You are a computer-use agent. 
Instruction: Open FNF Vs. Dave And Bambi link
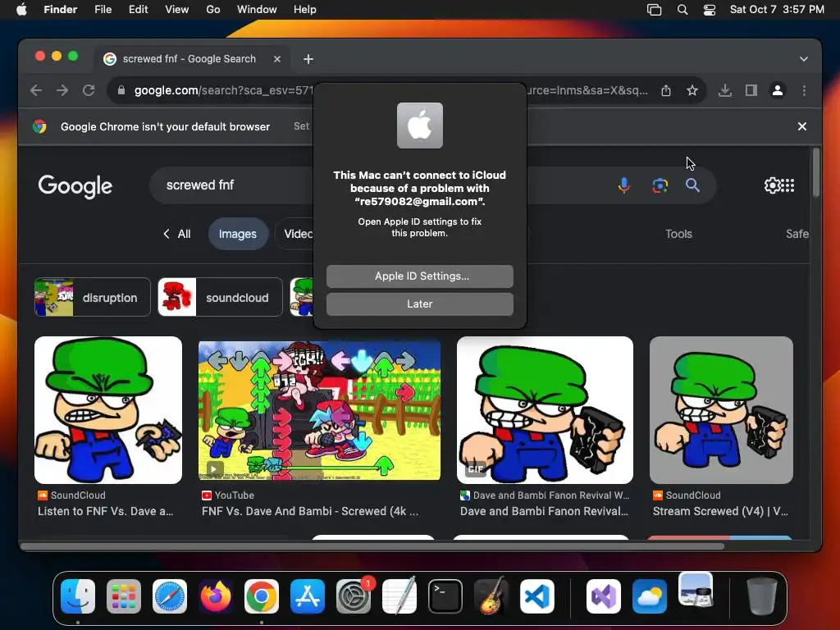pos(309,511)
